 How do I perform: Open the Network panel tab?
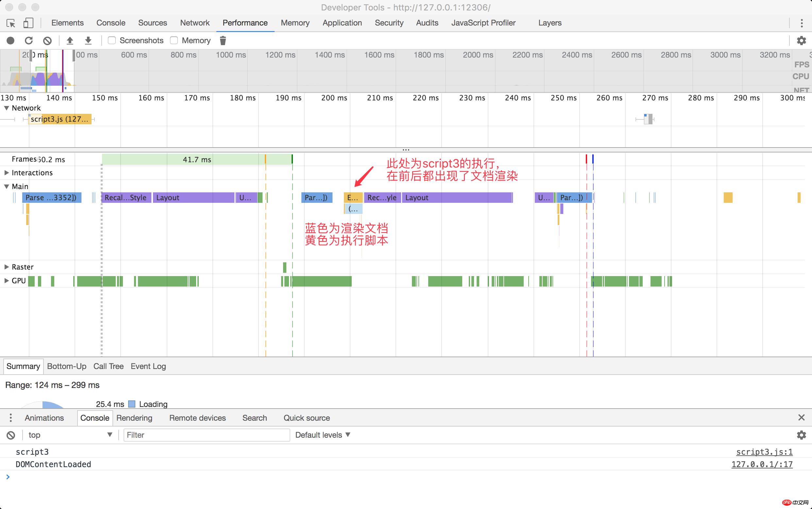(x=195, y=23)
